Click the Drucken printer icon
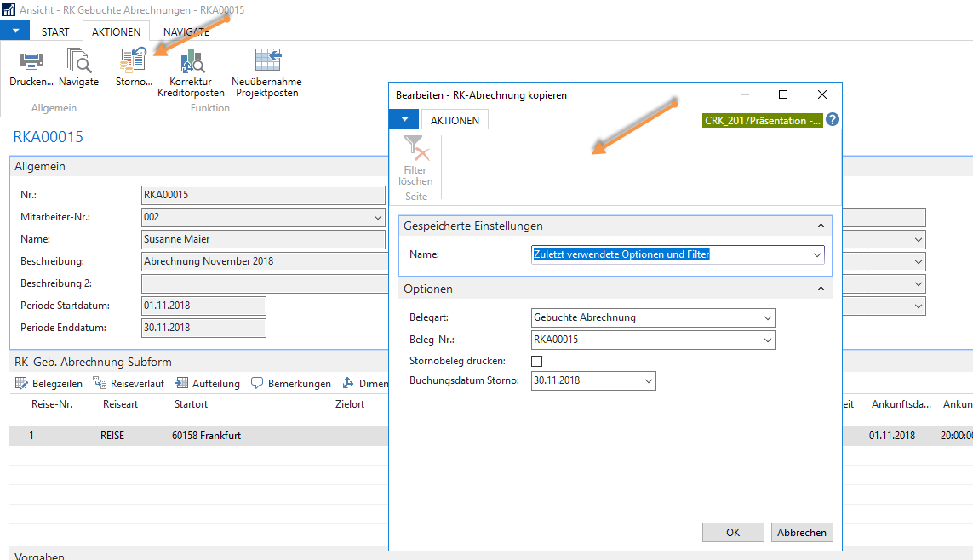973x560 pixels. click(31, 60)
